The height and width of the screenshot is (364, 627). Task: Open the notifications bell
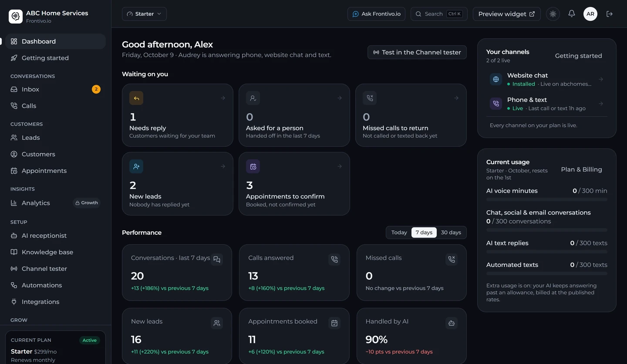coord(572,14)
